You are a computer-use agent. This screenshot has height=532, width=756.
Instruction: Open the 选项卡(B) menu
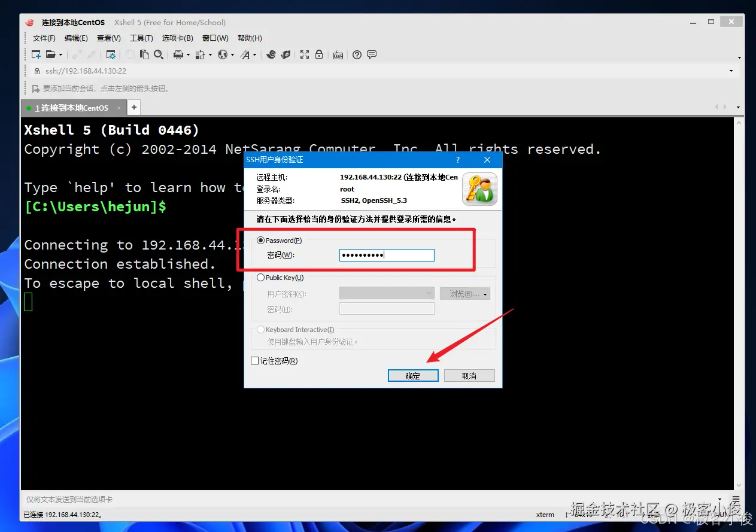[177, 38]
